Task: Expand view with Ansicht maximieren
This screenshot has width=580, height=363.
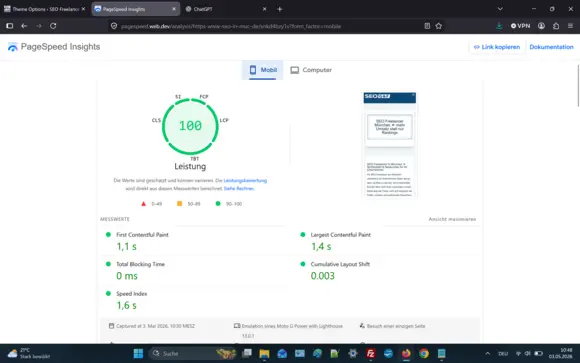Action: [x=452, y=219]
